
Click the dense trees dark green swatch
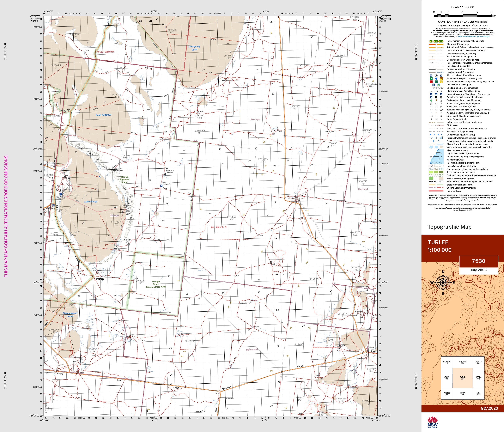click(x=441, y=172)
